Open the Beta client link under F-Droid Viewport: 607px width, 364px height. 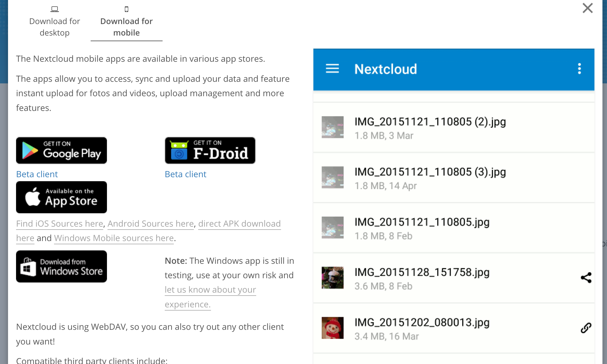185,174
